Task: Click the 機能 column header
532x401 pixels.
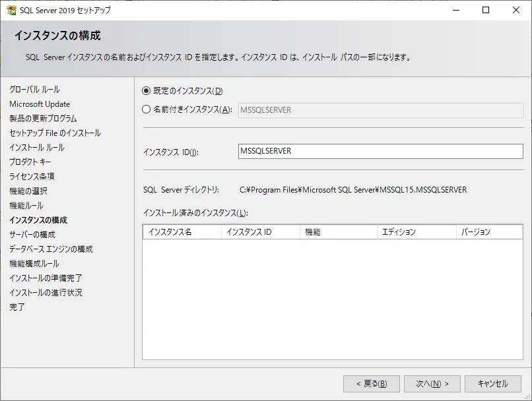Action: pos(338,232)
